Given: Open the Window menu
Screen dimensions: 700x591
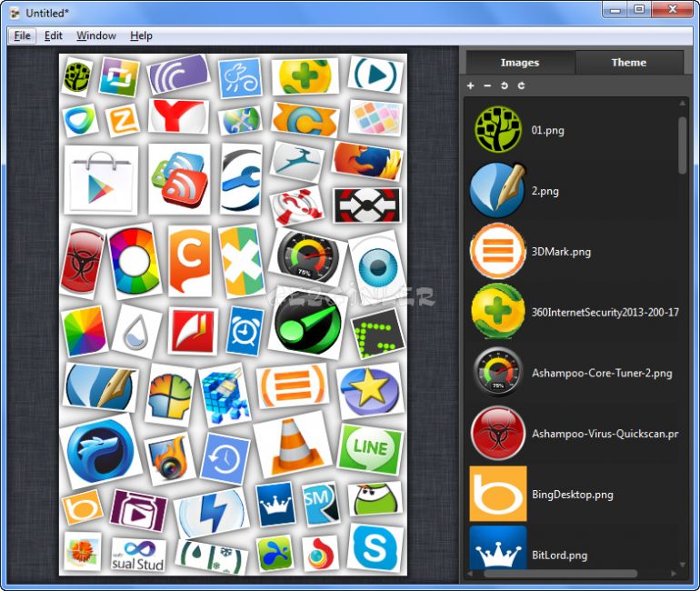Looking at the screenshot, I should 96,35.
